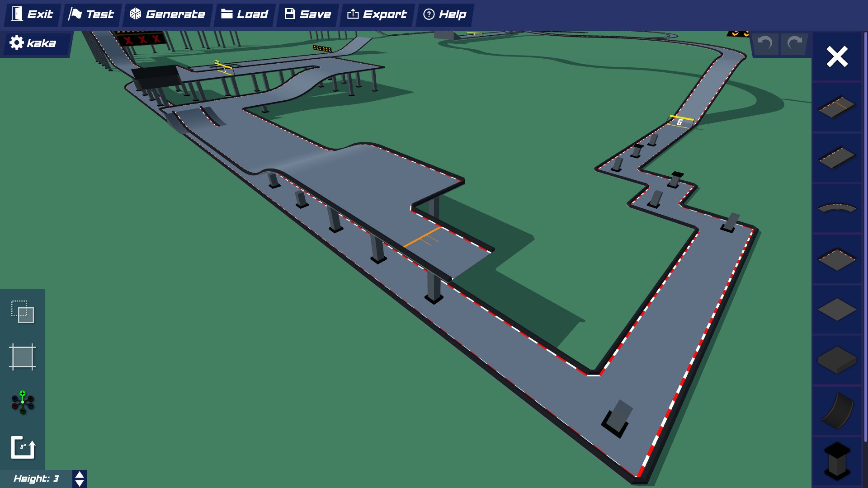Viewport: 868px width, 488px height.
Task: Save the current track
Action: coord(307,14)
